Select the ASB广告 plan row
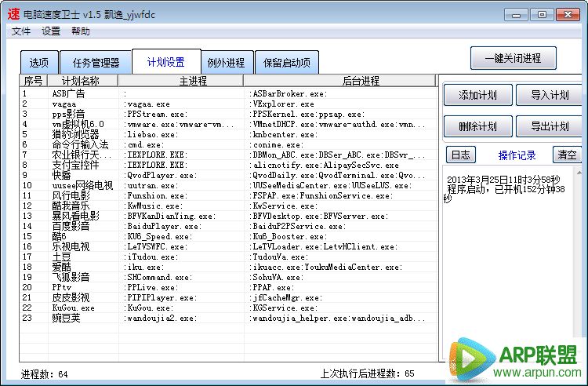This screenshot has height=386, width=588. (229, 93)
